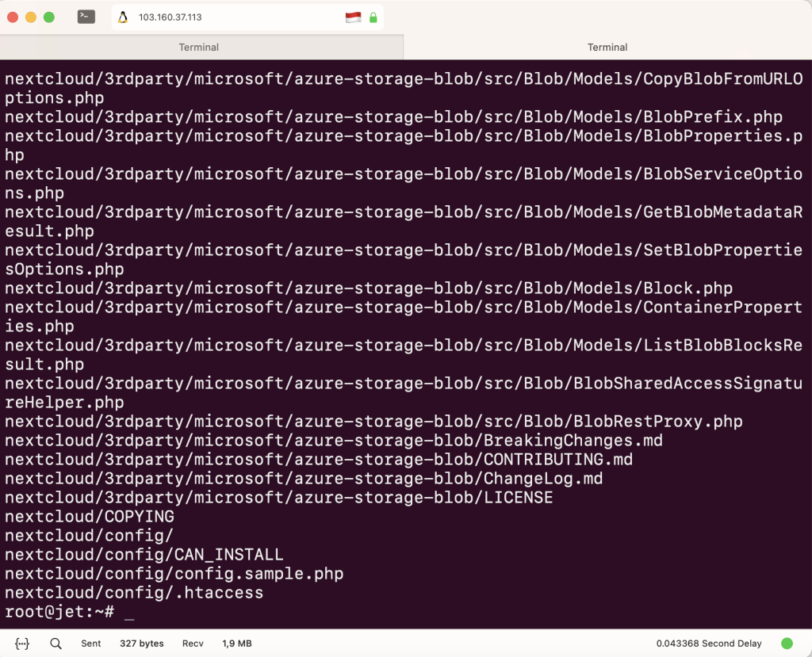This screenshot has width=812, height=657.
Task: Maximize the window with green button
Action: click(49, 17)
